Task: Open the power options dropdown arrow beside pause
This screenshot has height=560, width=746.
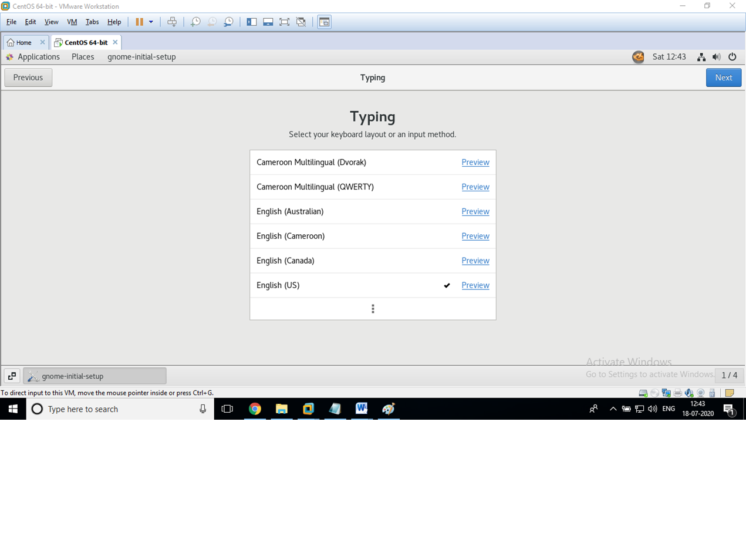Action: click(x=151, y=22)
